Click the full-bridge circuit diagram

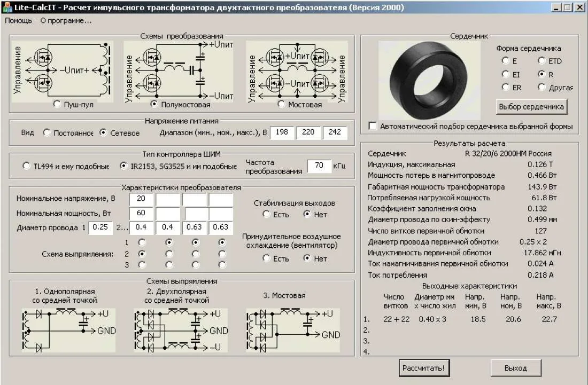pos(297,70)
